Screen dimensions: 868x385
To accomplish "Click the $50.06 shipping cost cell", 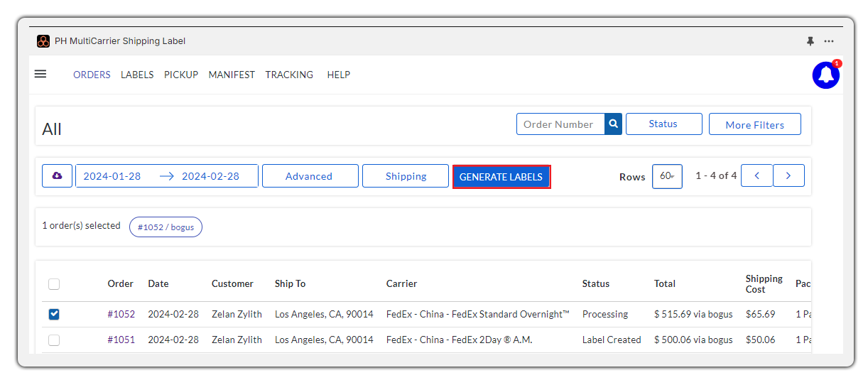I will pos(761,340).
